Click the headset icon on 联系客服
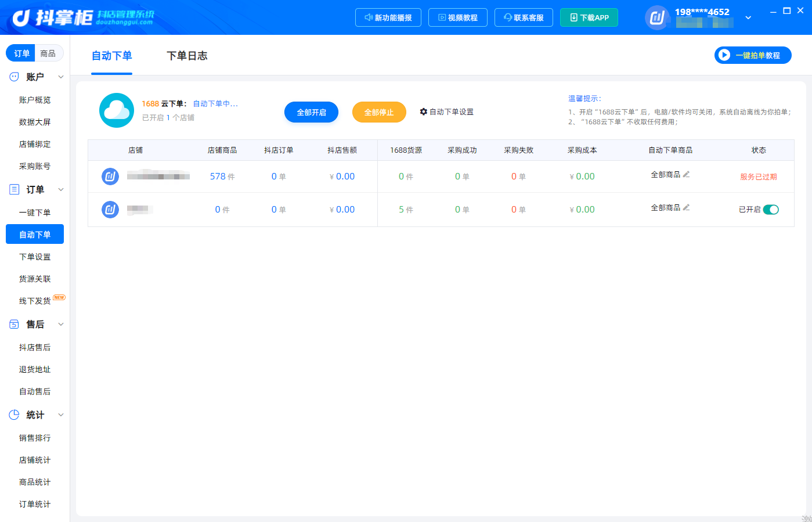 pyautogui.click(x=508, y=17)
